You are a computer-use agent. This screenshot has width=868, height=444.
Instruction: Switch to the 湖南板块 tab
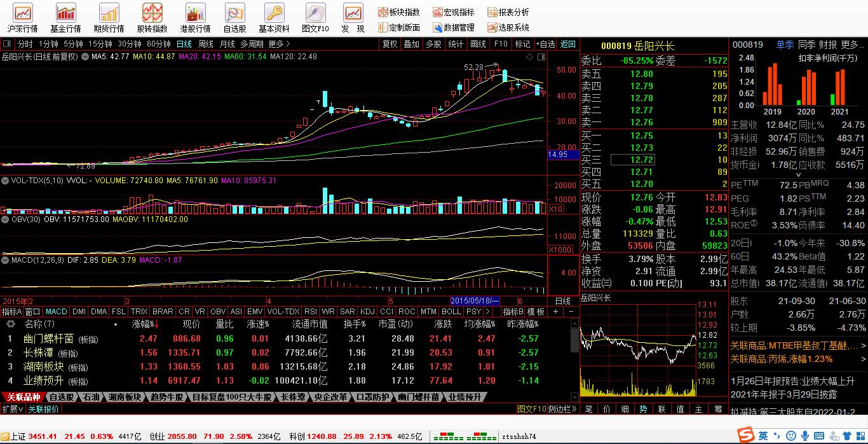click(125, 398)
